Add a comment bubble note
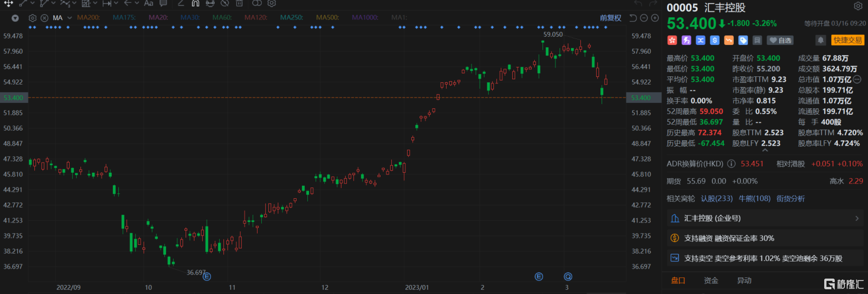This screenshot has width=868, height=294. coord(163,4)
